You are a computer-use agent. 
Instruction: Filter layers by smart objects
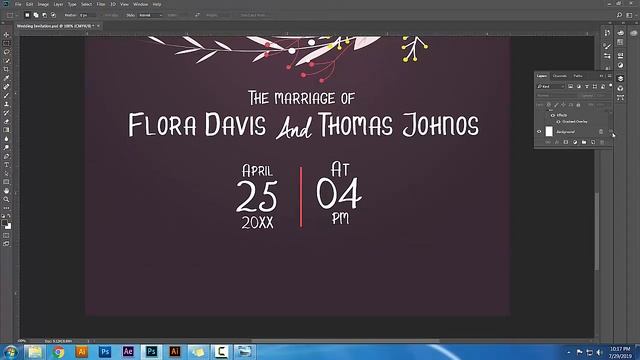click(603, 86)
